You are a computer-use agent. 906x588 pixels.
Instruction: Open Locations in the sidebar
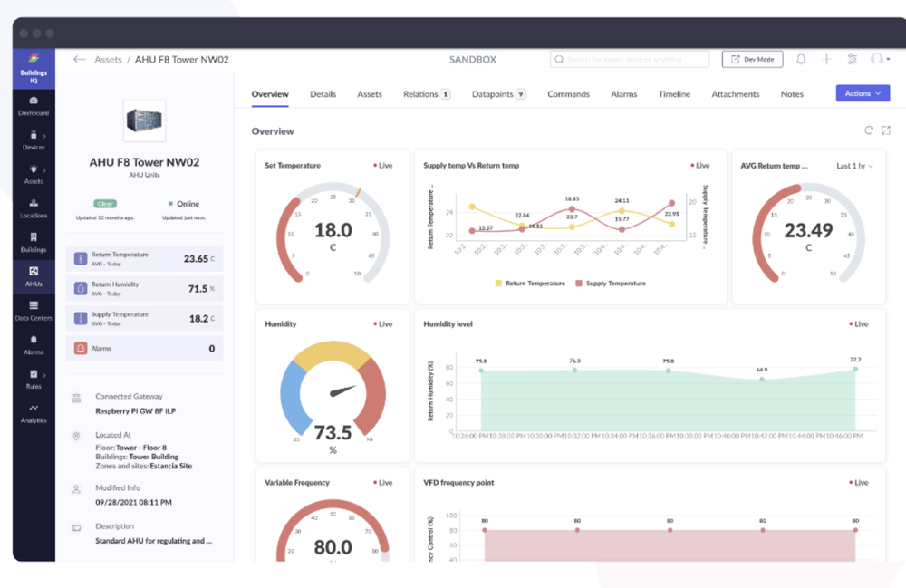point(34,208)
